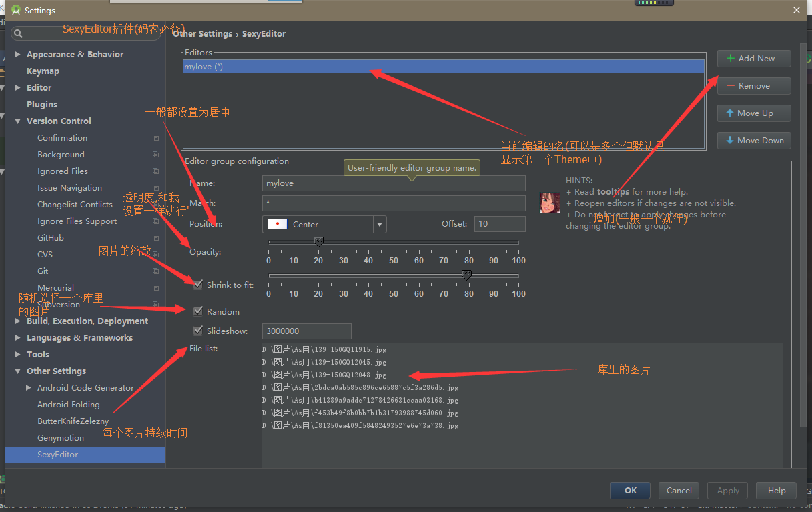Screen dimensions: 812x512
Task: Open the Position dropdown arrow
Action: [380, 225]
